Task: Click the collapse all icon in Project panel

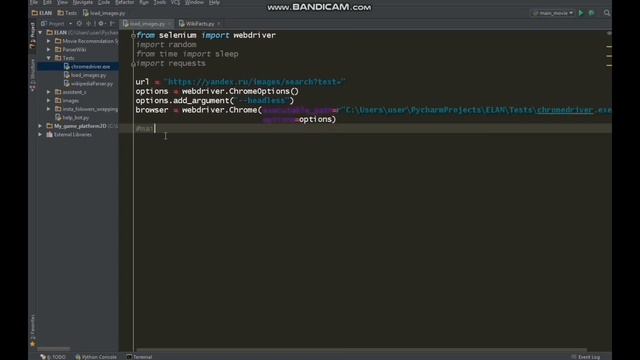Action: pyautogui.click(x=89, y=24)
